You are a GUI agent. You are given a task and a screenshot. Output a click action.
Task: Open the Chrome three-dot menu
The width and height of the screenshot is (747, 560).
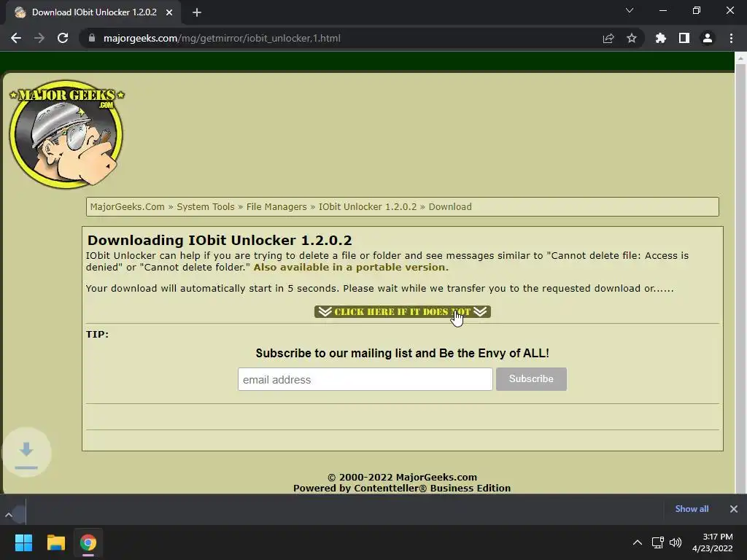(731, 38)
